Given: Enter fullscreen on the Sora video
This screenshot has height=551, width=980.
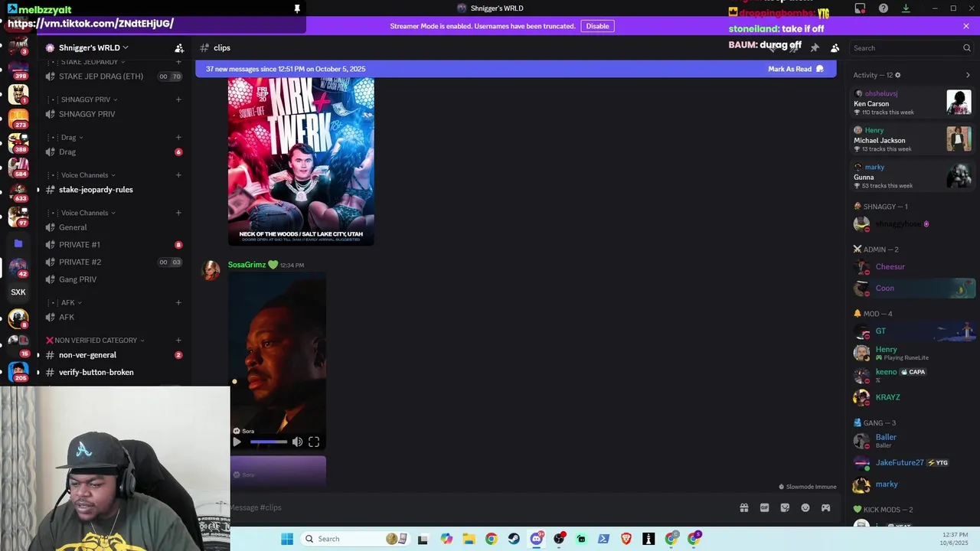Looking at the screenshot, I should coord(314,442).
